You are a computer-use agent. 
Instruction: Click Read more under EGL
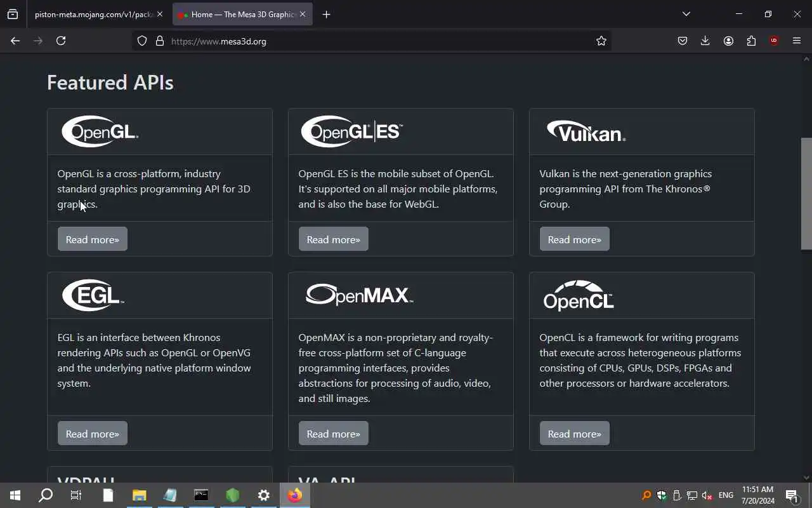click(x=93, y=434)
